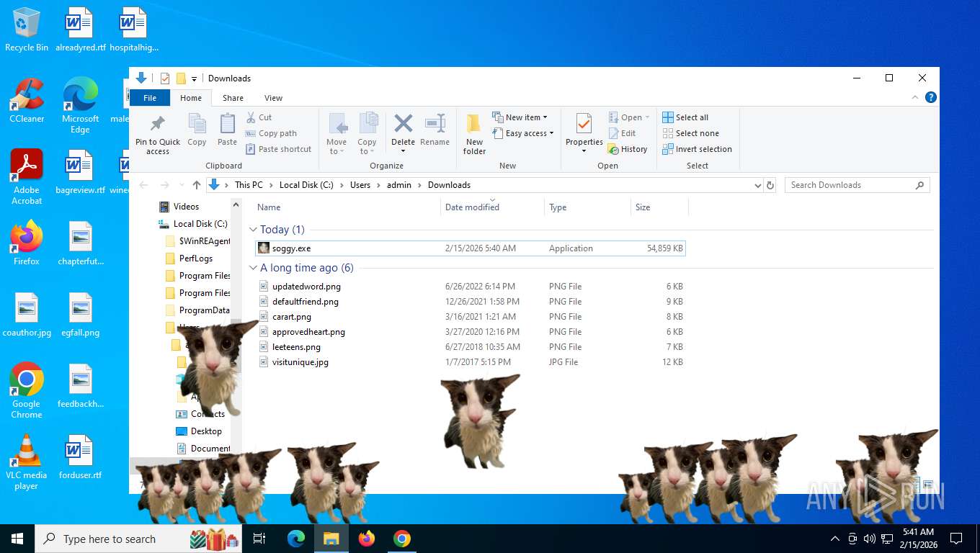Choose Copy path command
The image size is (980, 553).
tap(271, 133)
